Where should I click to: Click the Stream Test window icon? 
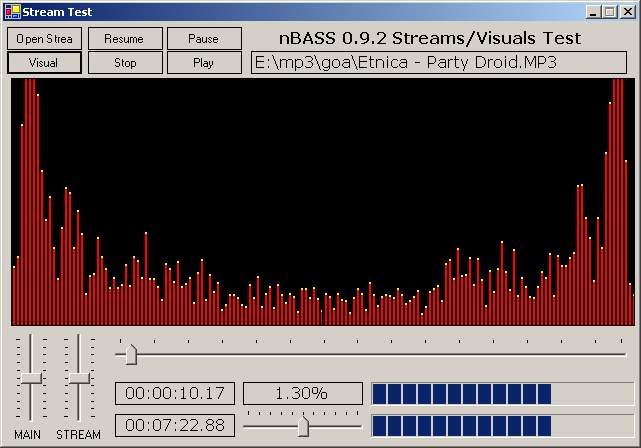coord(12,12)
